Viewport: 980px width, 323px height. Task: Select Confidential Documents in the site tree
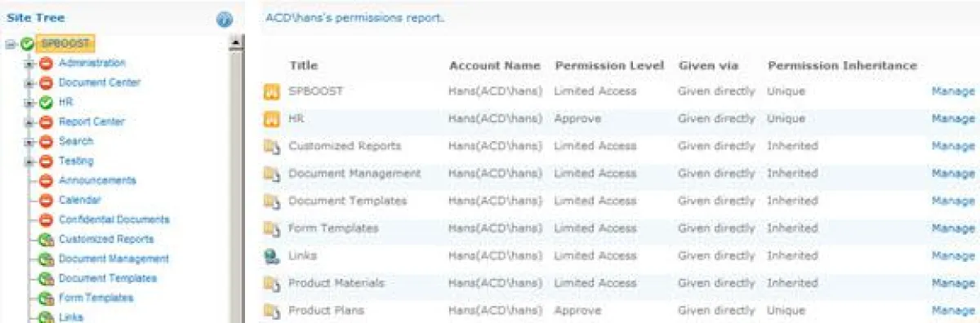point(114,219)
